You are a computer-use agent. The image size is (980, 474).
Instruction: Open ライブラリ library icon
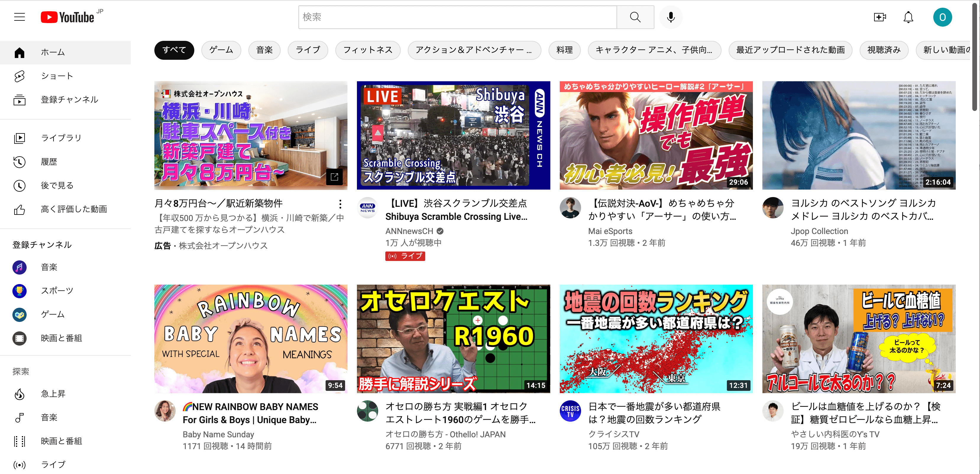coord(20,138)
